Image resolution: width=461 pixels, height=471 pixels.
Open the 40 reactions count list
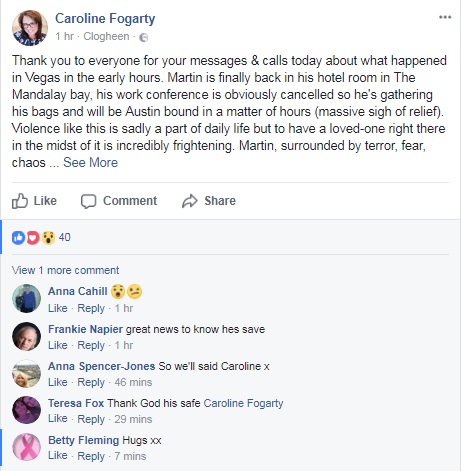point(64,237)
